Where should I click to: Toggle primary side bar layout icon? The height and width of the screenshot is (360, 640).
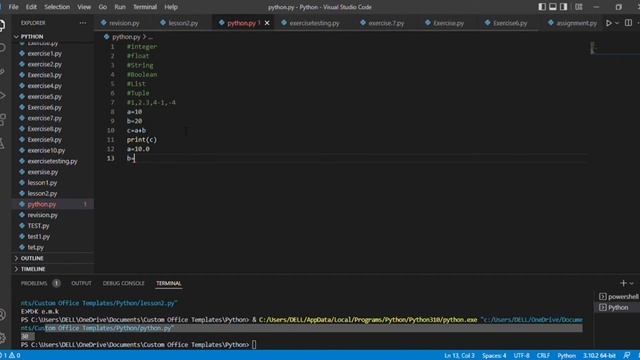click(x=542, y=7)
